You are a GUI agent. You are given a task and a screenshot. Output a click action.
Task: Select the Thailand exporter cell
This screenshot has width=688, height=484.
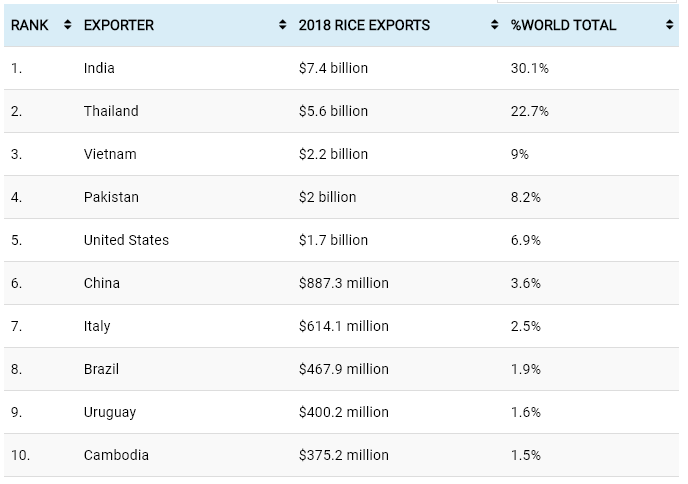coord(111,111)
